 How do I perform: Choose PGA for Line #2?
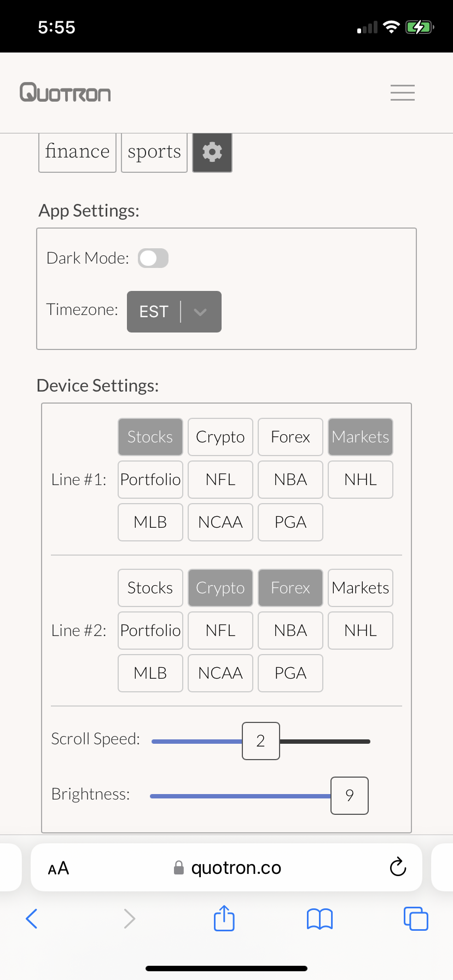coord(291,673)
